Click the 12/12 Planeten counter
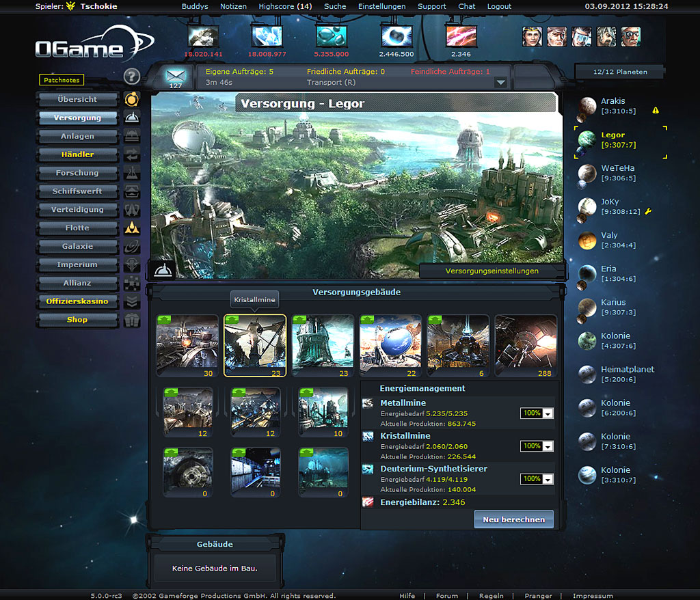 pyautogui.click(x=619, y=72)
